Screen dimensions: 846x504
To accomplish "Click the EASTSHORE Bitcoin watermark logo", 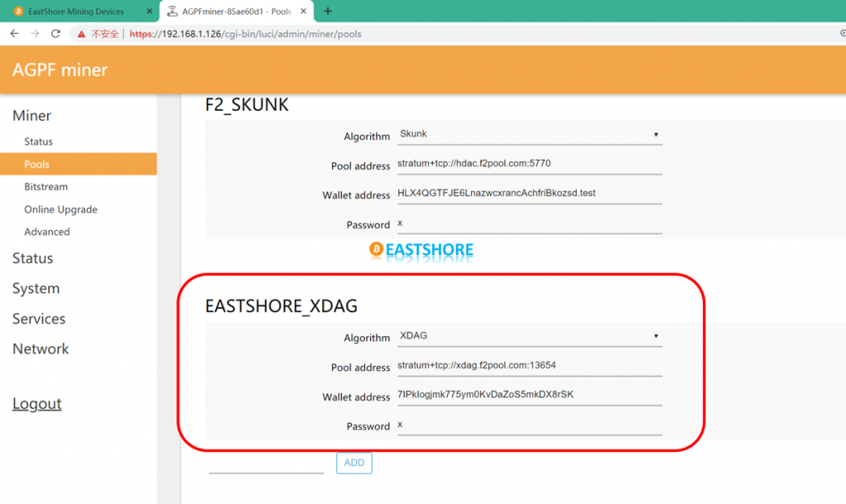I will point(421,250).
